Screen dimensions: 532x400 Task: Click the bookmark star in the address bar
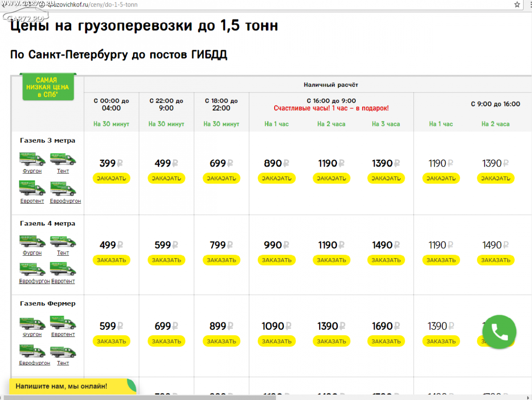517,4
